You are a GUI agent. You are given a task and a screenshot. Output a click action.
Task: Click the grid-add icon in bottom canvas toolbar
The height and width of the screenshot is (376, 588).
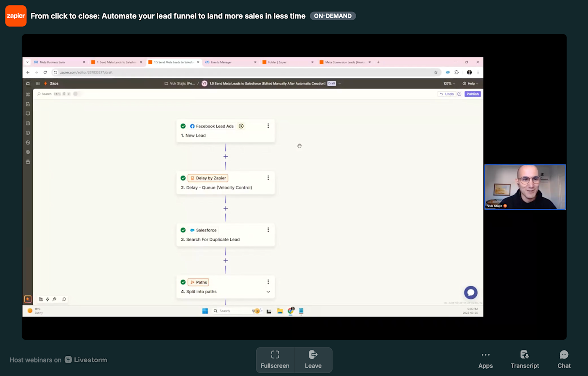coord(41,300)
